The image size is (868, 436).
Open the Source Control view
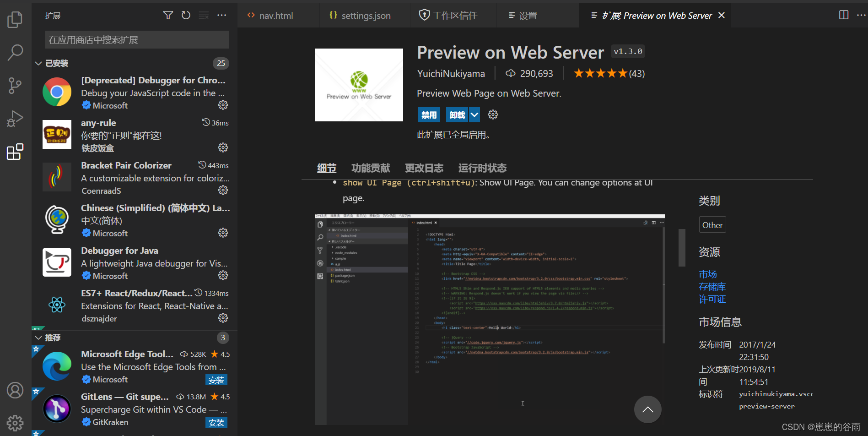point(15,85)
